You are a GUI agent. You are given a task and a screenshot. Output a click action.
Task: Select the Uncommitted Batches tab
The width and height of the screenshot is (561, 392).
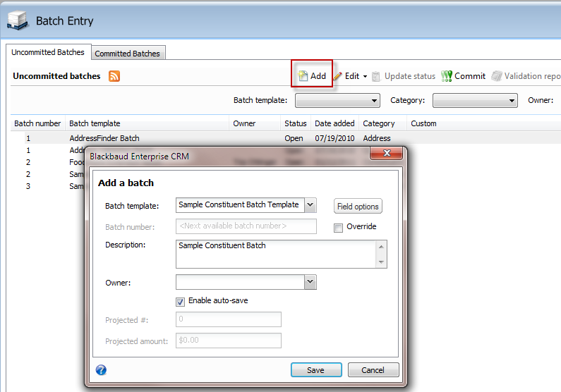48,52
